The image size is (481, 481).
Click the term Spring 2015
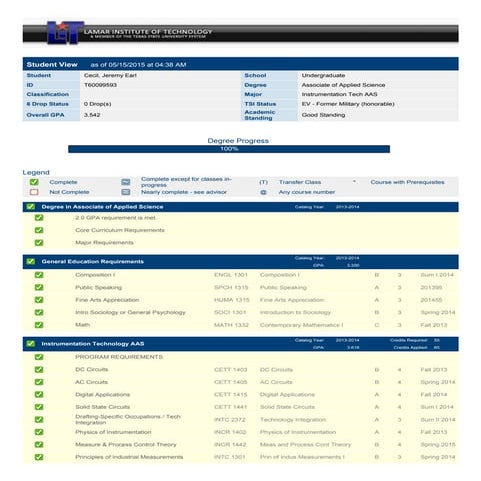point(438,445)
